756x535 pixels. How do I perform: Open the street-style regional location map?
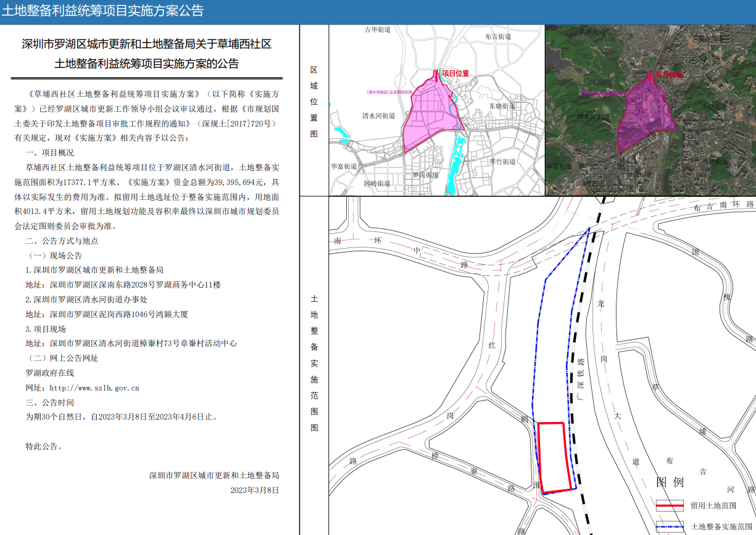tap(436, 110)
